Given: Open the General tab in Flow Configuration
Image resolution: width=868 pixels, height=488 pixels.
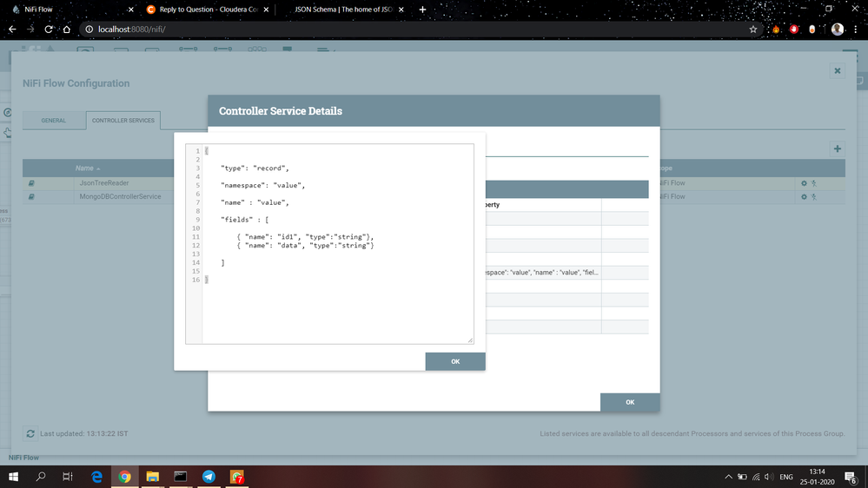Looking at the screenshot, I should pyautogui.click(x=54, y=121).
